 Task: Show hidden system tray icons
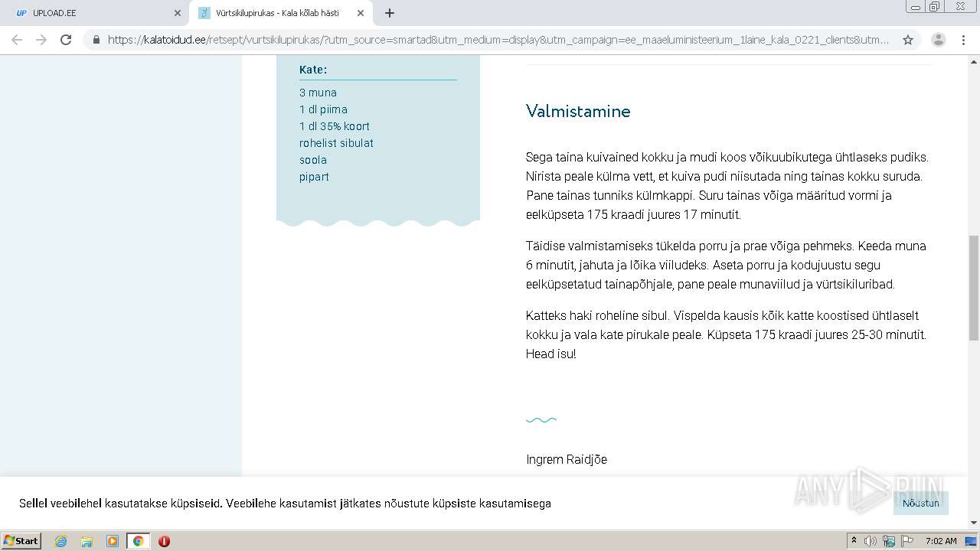[x=854, y=541]
